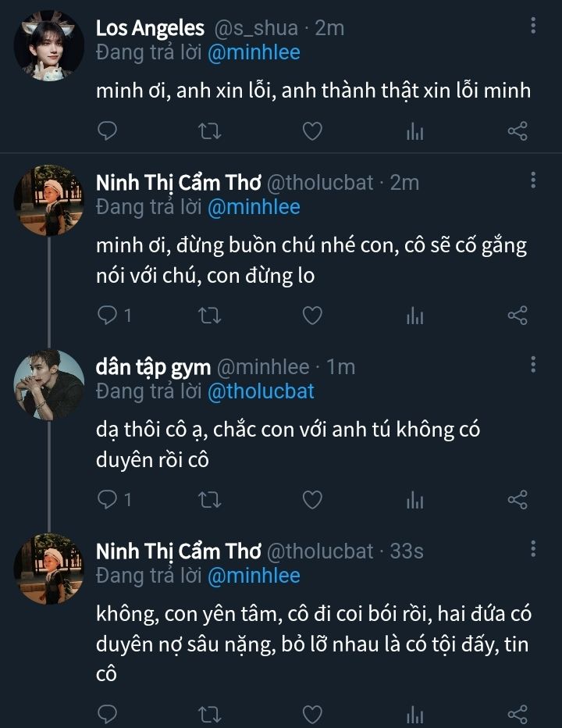562x728 pixels.
Task: Open dân tập gym profile avatar
Action: tap(48, 384)
